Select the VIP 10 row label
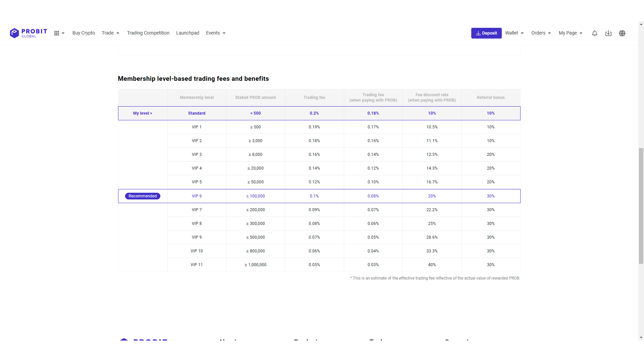The image size is (644, 362). pos(197,251)
